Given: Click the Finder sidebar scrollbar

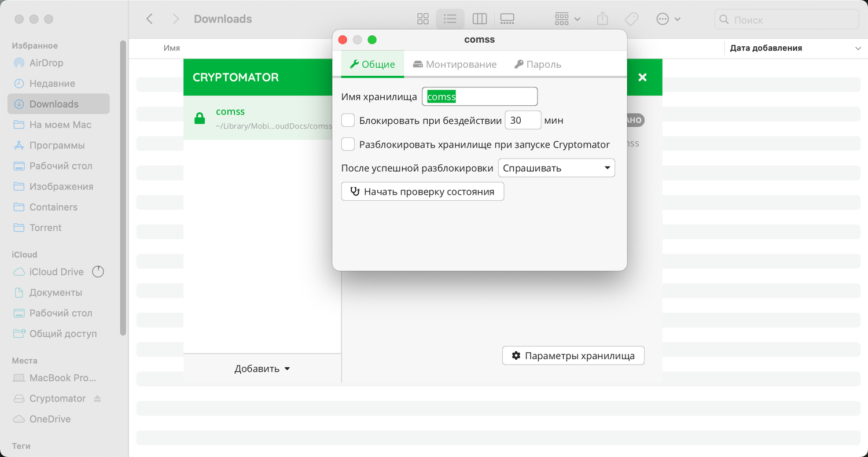Looking at the screenshot, I should point(123,188).
